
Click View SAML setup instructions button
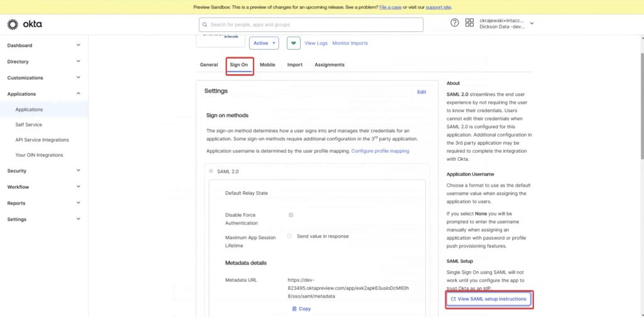coord(489,299)
